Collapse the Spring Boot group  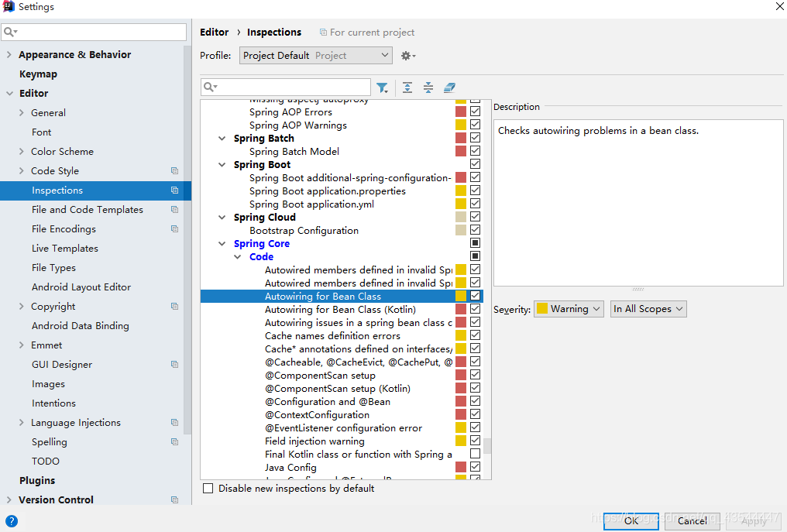pyautogui.click(x=222, y=165)
